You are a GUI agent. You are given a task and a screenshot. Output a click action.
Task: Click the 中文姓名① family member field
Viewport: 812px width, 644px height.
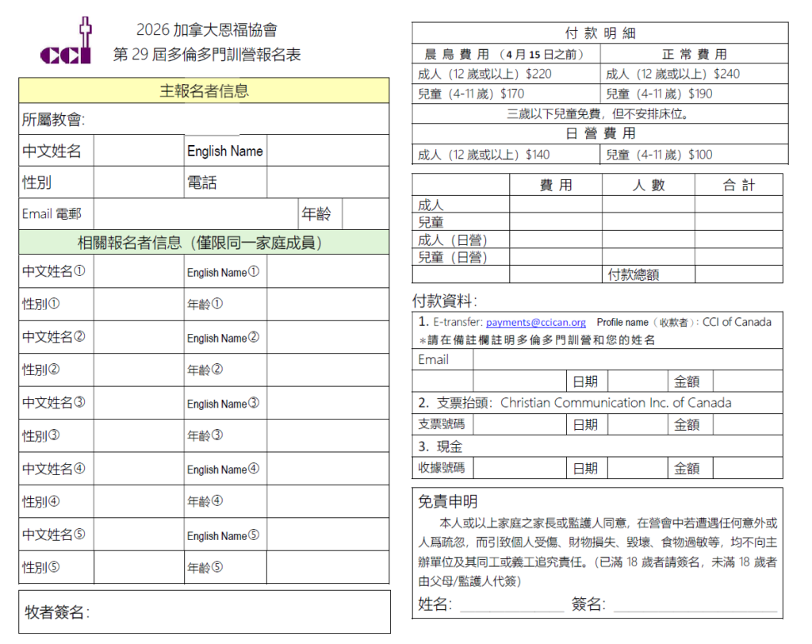(139, 271)
